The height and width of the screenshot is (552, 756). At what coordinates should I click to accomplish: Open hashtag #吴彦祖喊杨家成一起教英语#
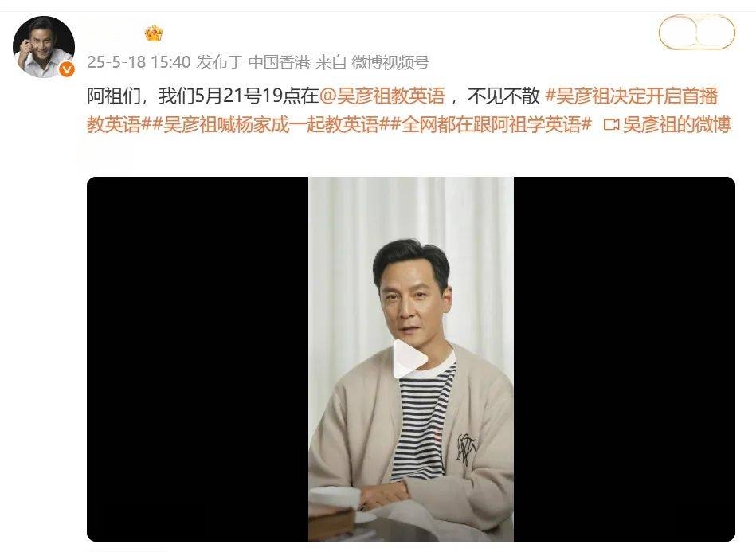pos(271,125)
